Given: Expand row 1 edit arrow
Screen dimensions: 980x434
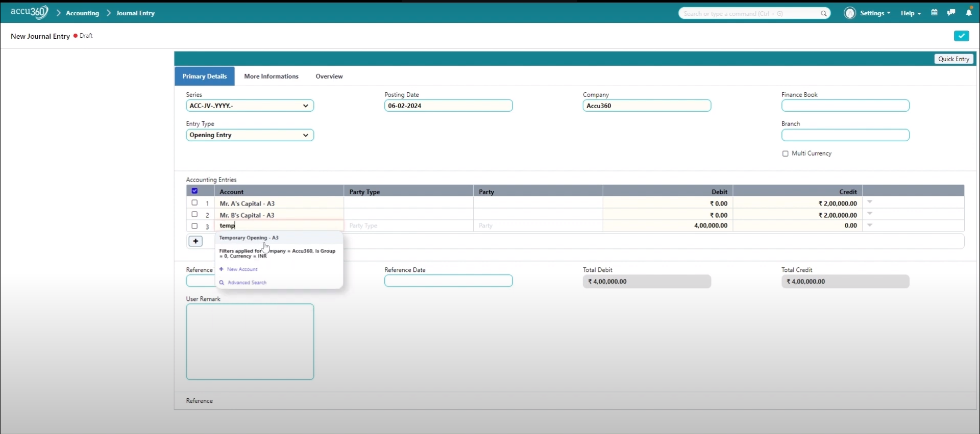Looking at the screenshot, I should coord(870,202).
